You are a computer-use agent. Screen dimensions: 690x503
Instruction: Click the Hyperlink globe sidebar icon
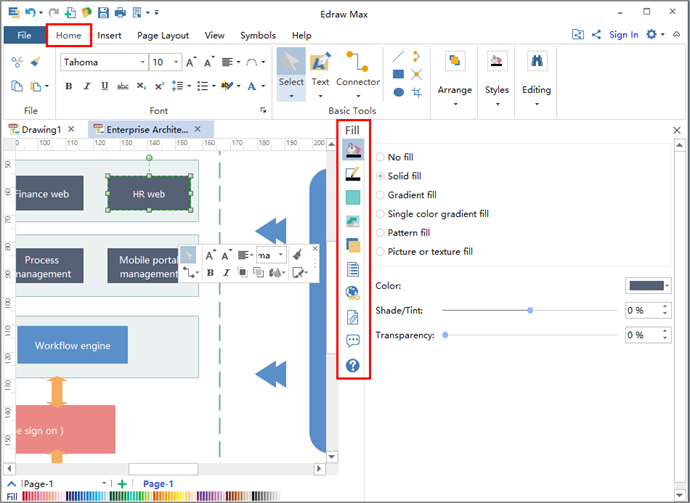point(353,293)
